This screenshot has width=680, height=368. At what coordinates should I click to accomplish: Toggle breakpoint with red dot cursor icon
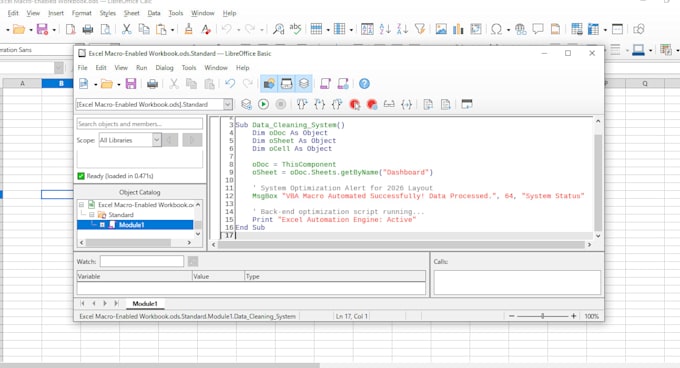click(354, 104)
